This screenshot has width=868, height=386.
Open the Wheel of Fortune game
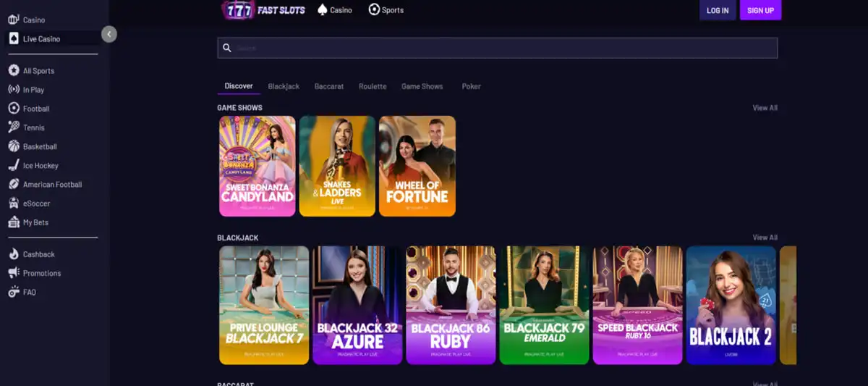pos(417,166)
